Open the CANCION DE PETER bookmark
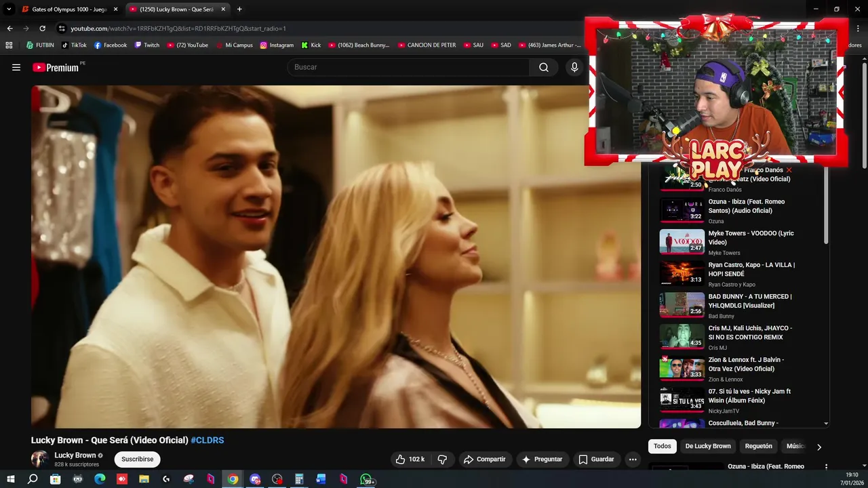The width and height of the screenshot is (868, 488). coord(427,45)
